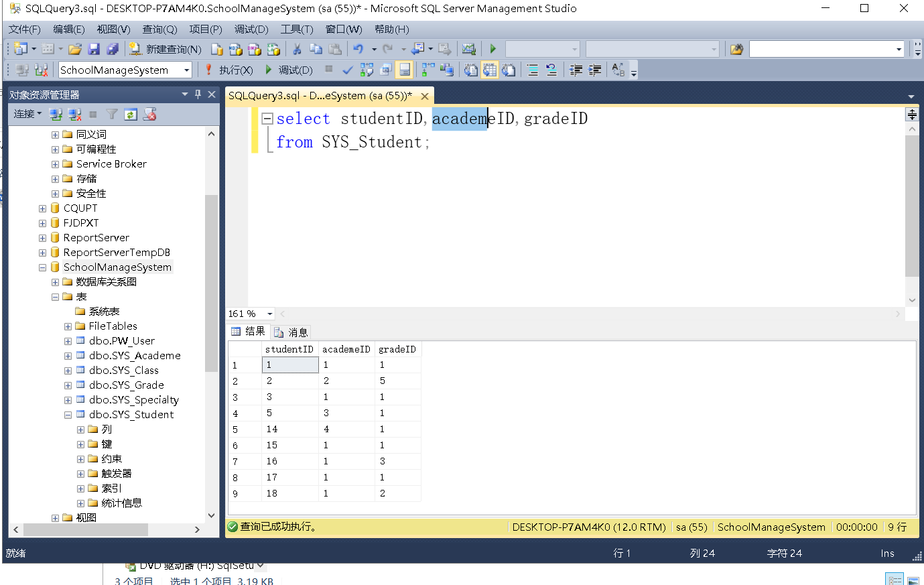Open the 帮助(H) menu
Image resolution: width=924 pixels, height=585 pixels.
[391, 29]
